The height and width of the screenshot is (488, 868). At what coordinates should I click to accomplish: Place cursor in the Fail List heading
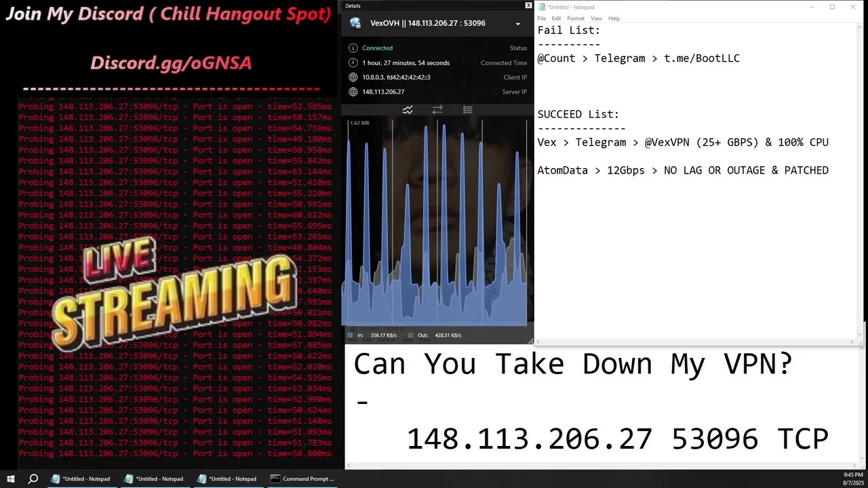pyautogui.click(x=569, y=30)
